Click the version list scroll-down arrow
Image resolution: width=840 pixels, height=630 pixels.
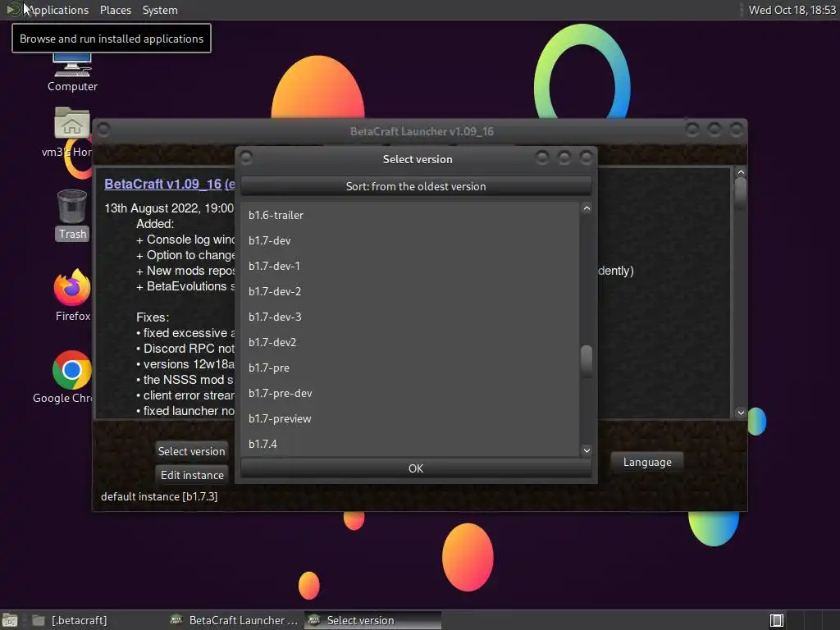point(587,450)
